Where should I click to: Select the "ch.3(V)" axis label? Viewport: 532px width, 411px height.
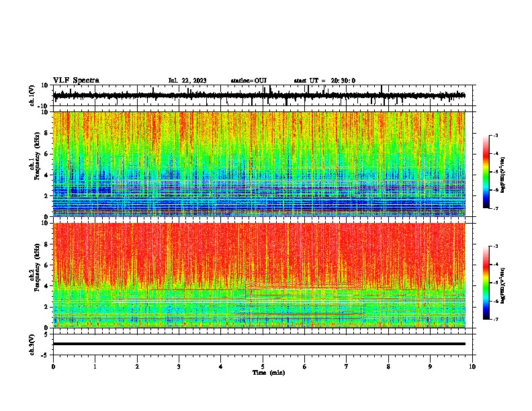point(32,345)
